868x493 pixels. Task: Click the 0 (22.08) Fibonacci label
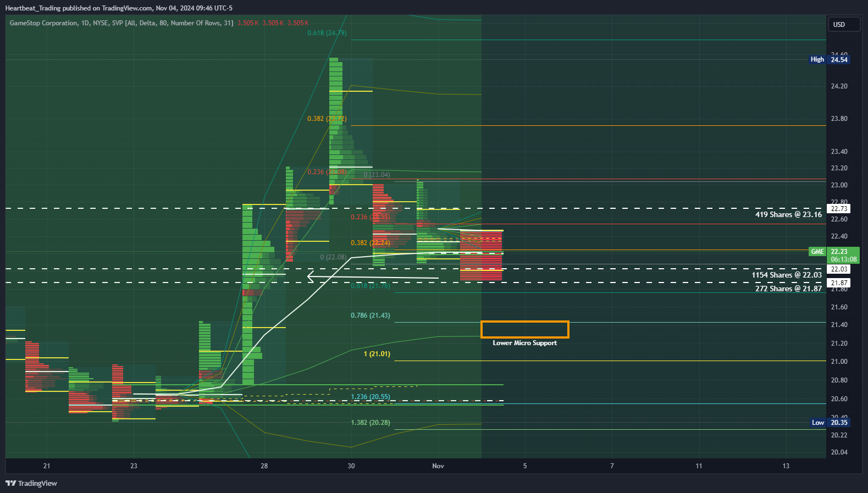click(x=334, y=257)
